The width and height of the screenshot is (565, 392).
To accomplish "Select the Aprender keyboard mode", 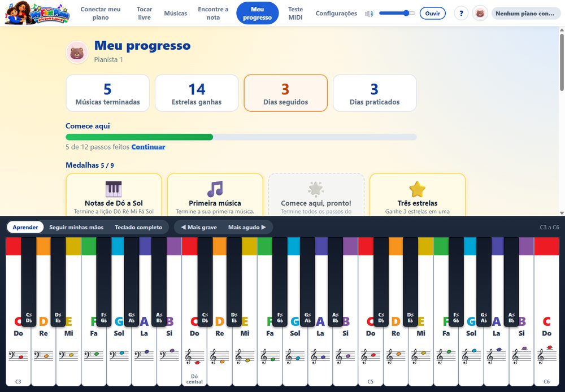I will coord(25,227).
